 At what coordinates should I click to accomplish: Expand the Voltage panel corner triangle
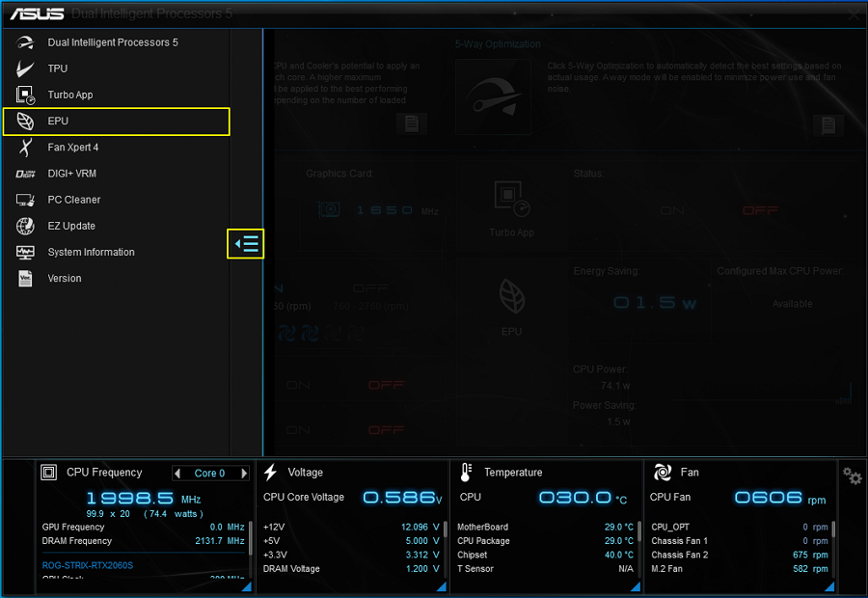(440, 586)
